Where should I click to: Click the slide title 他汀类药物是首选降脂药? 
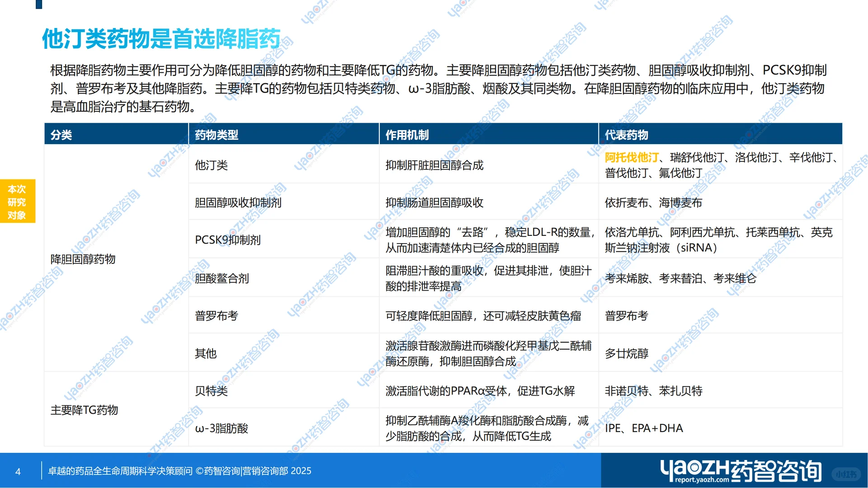(161, 39)
